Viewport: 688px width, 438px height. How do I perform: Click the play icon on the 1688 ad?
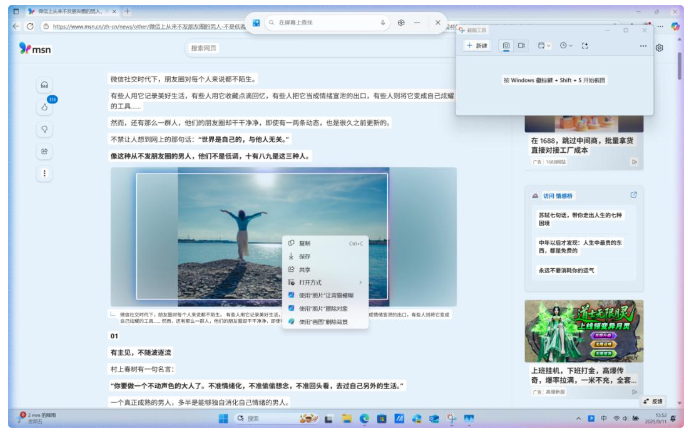(x=634, y=162)
